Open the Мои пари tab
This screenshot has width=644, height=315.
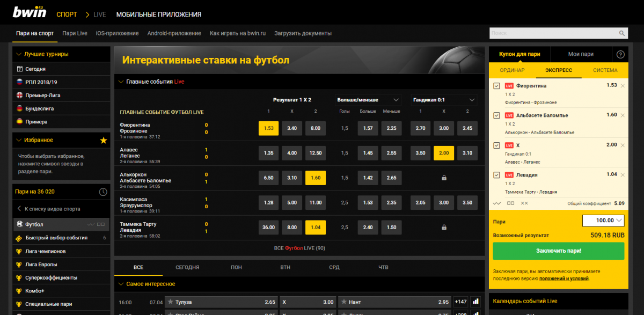581,54
